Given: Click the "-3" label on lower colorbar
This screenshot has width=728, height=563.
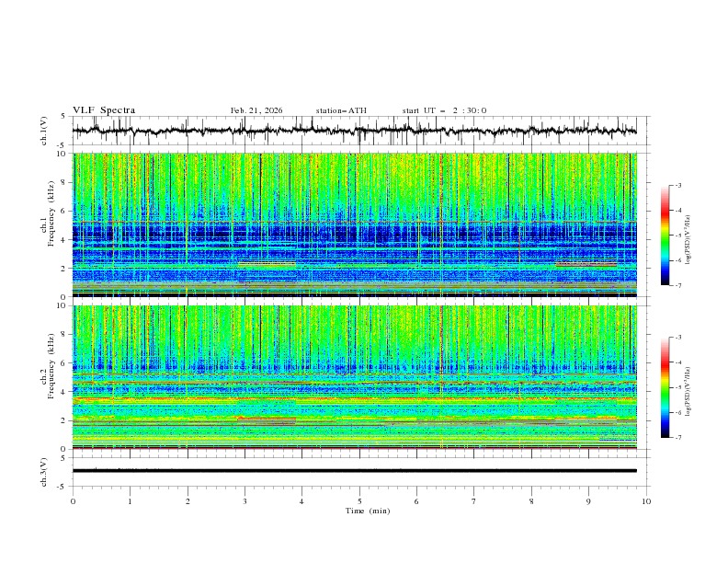Looking at the screenshot, I should pyautogui.click(x=678, y=338).
